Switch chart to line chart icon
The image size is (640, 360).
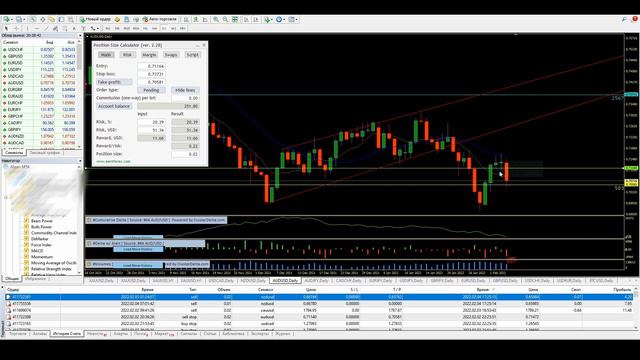pyautogui.click(x=205, y=19)
